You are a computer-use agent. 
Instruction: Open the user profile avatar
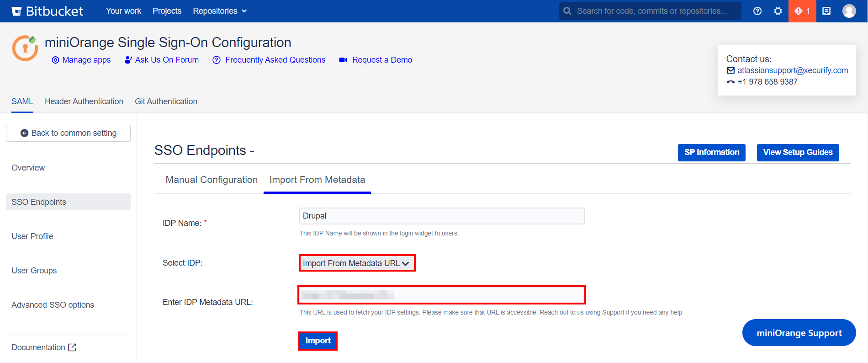[x=849, y=11]
